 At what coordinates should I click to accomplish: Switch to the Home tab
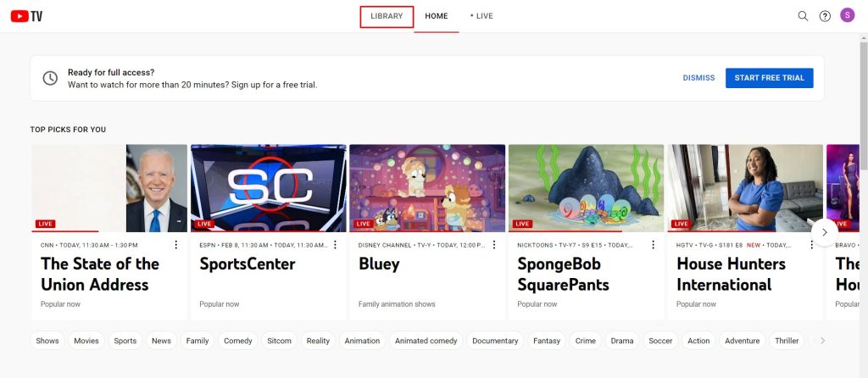[x=437, y=16]
